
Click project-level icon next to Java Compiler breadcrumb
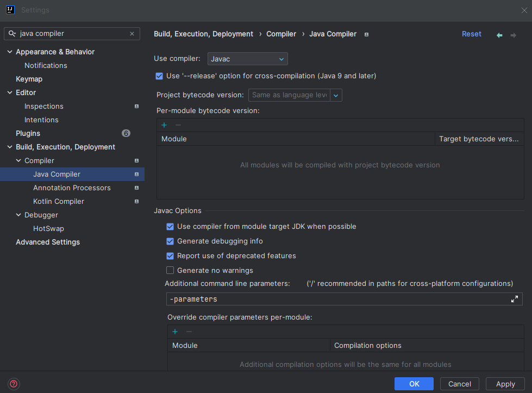coord(366,34)
